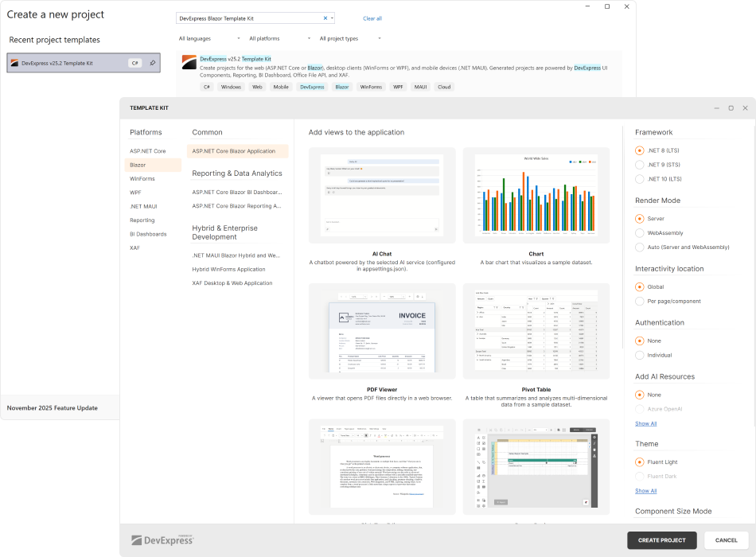The height and width of the screenshot is (557, 756).
Task: Select the XAF platform
Action: coord(134,248)
